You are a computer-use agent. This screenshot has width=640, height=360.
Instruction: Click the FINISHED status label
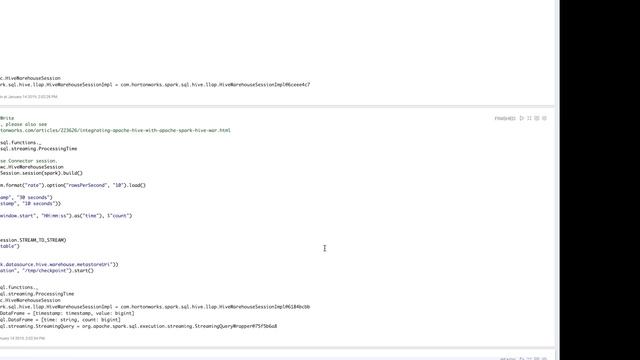click(505, 118)
